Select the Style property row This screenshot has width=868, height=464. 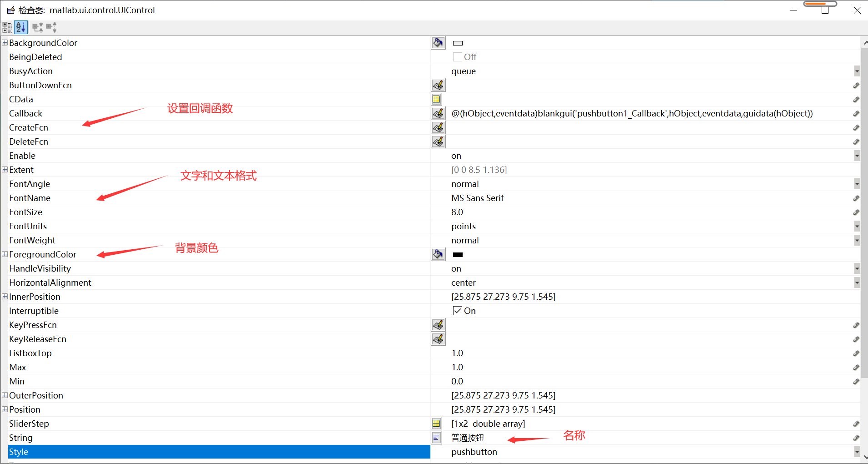click(x=219, y=452)
